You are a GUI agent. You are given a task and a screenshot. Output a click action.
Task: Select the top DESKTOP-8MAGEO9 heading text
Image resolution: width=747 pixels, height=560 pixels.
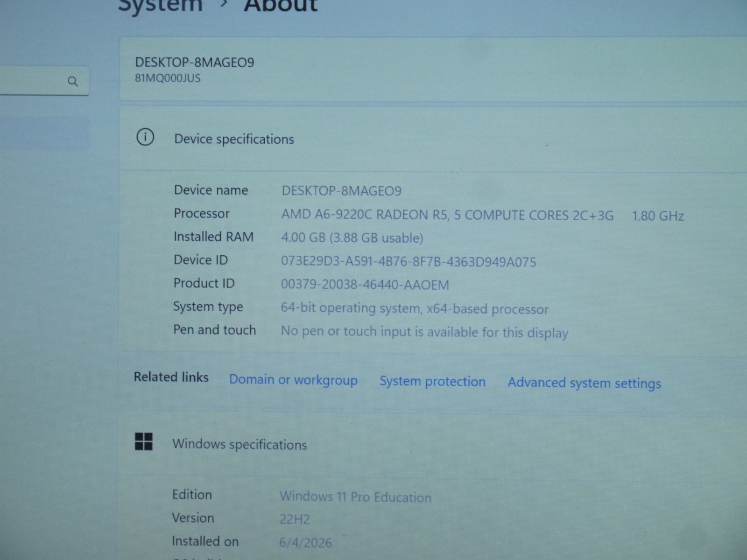195,63
